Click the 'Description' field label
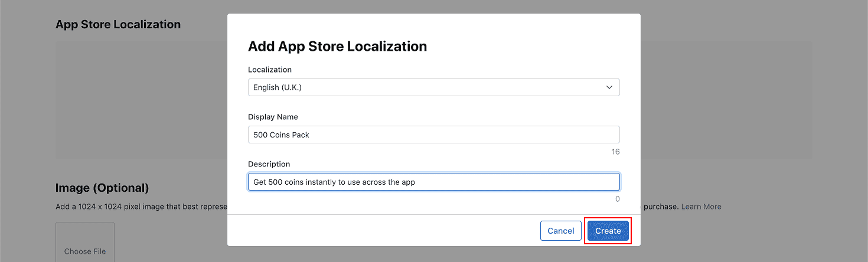 pyautogui.click(x=269, y=164)
